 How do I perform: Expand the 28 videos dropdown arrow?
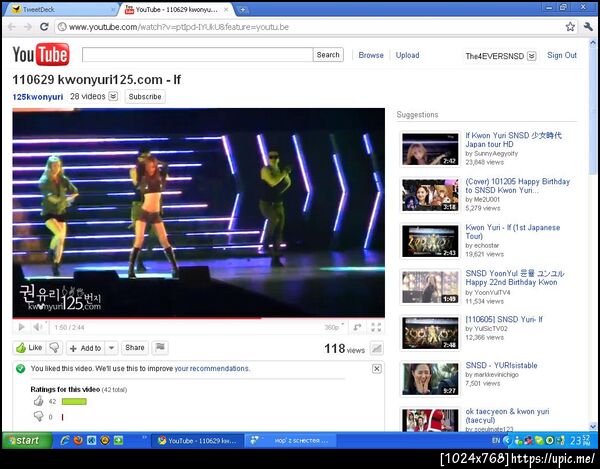[x=113, y=96]
